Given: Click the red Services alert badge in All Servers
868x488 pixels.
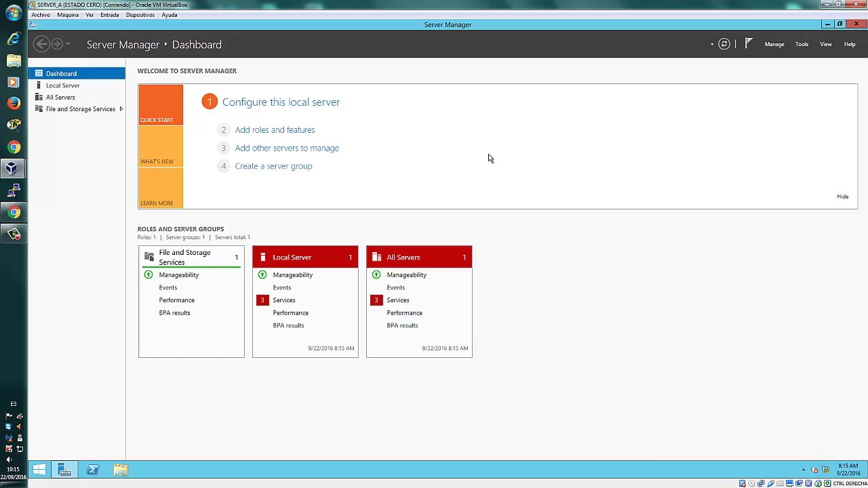Looking at the screenshot, I should point(376,300).
